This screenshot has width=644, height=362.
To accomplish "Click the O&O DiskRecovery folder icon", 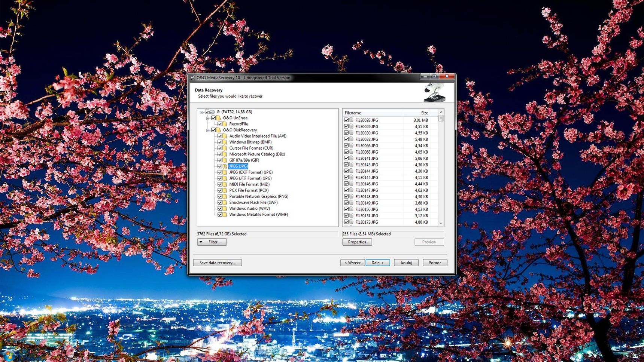I will (x=219, y=130).
